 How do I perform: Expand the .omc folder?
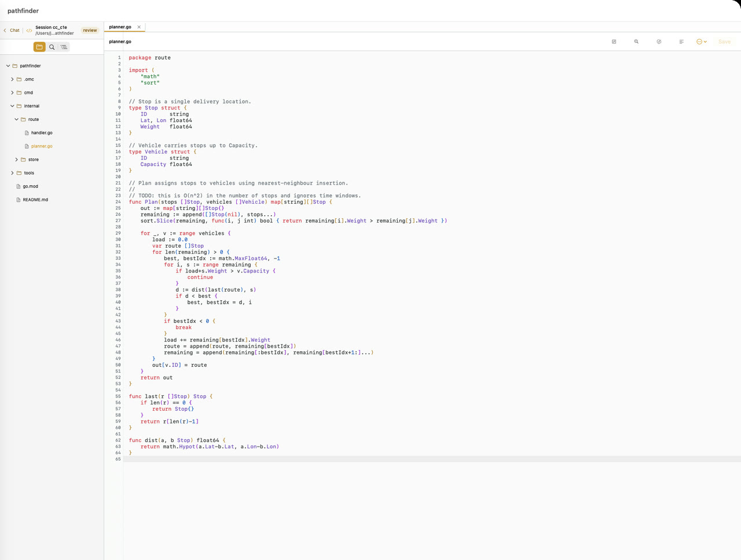[12, 79]
